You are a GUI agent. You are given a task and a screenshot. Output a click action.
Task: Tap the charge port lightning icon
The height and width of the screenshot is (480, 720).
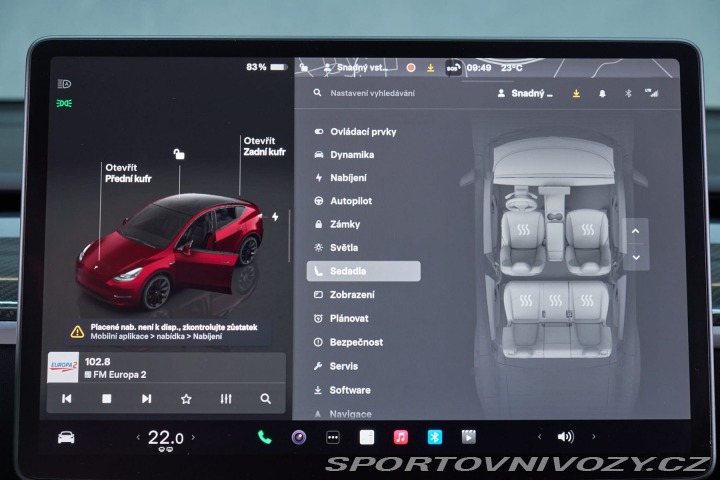click(275, 216)
